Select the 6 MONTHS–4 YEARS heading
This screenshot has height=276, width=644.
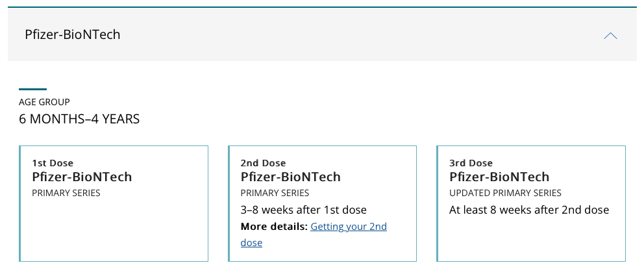79,119
